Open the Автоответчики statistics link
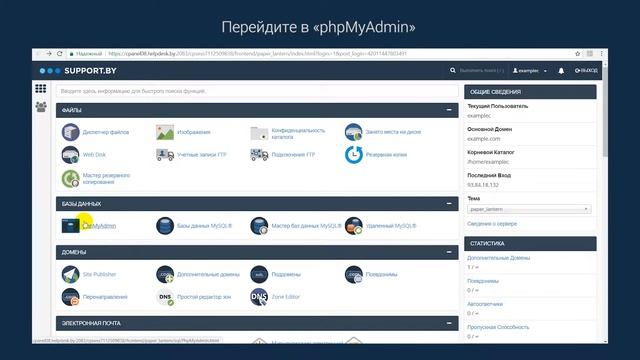Viewport: 640px width, 360px height. (x=485, y=304)
